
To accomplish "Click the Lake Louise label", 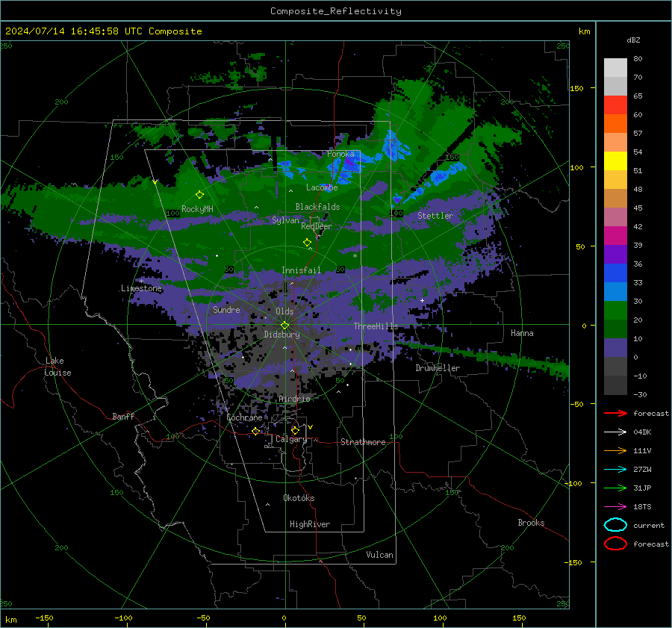I will tap(57, 367).
